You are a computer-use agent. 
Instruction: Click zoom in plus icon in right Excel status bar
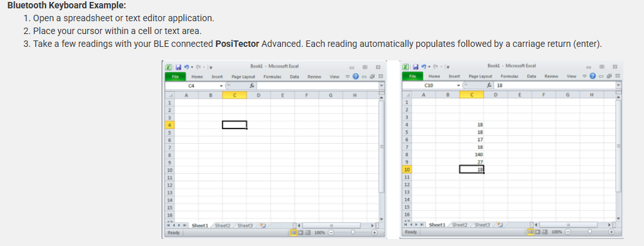pos(611,232)
